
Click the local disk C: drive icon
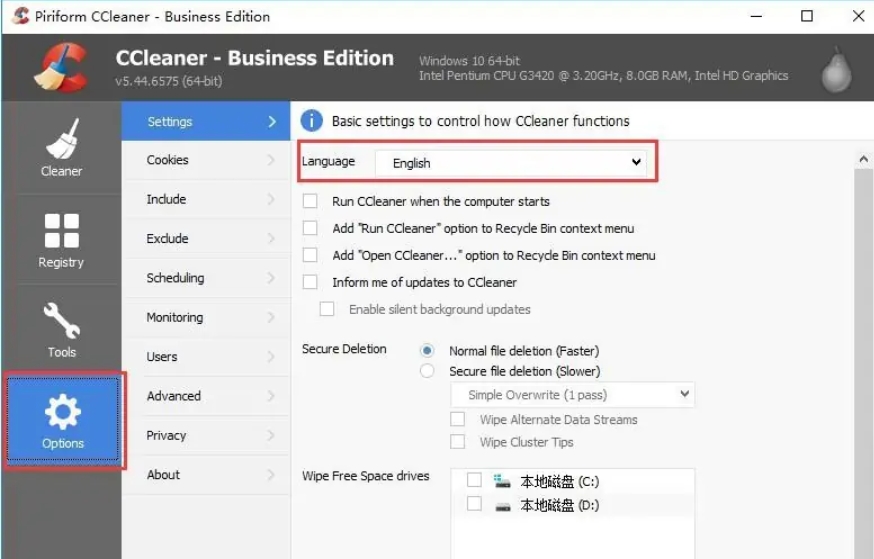coord(502,481)
